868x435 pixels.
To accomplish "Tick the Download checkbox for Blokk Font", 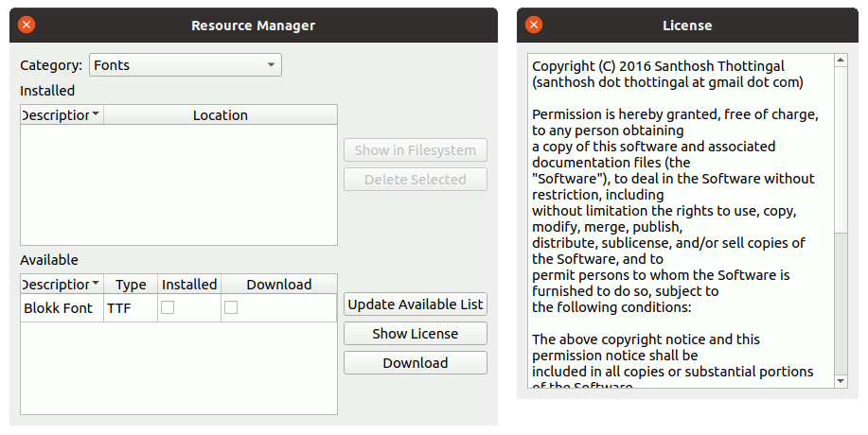I will (231, 307).
